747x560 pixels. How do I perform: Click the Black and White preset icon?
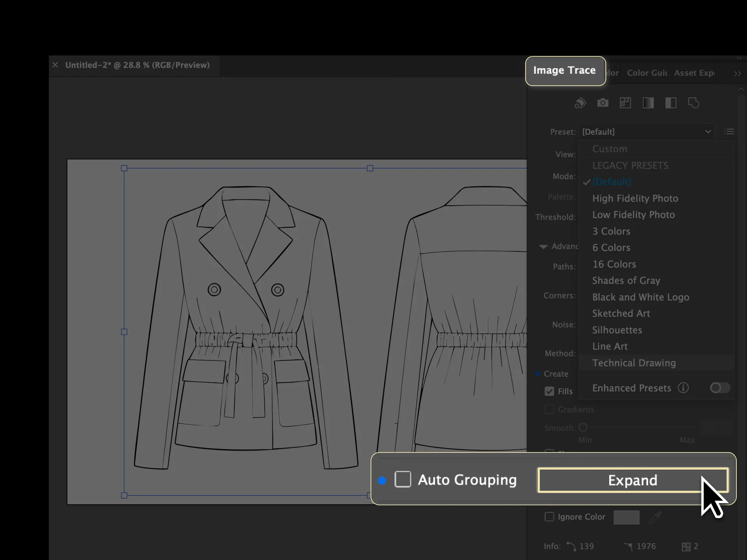click(671, 103)
